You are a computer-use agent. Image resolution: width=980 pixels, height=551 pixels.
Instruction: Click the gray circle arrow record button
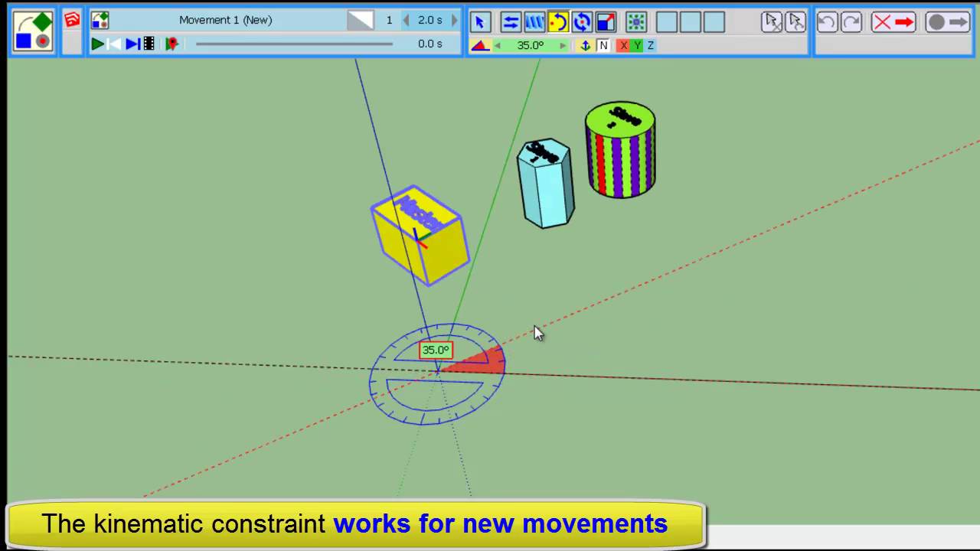pyautogui.click(x=947, y=21)
